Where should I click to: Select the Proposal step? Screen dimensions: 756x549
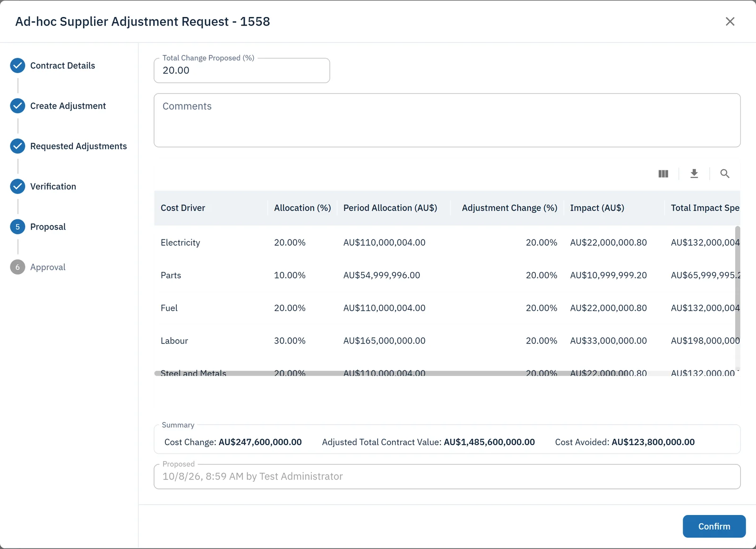tap(48, 227)
